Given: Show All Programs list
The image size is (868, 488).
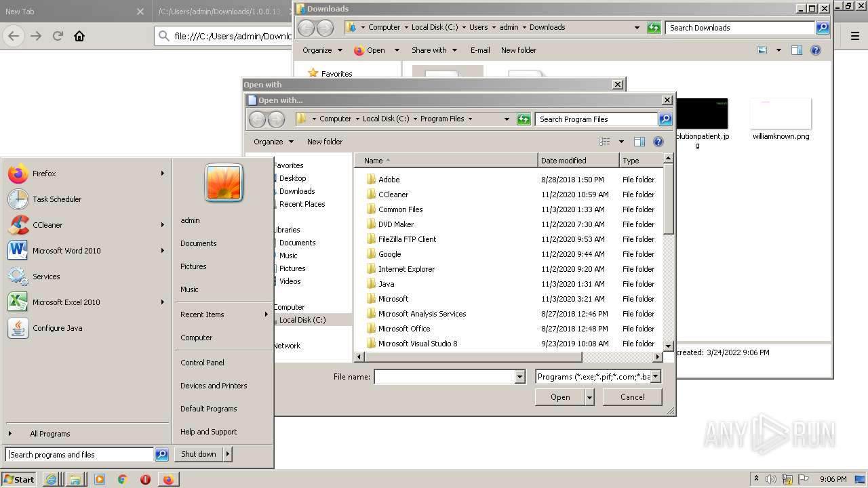Looking at the screenshot, I should pyautogui.click(x=50, y=434).
